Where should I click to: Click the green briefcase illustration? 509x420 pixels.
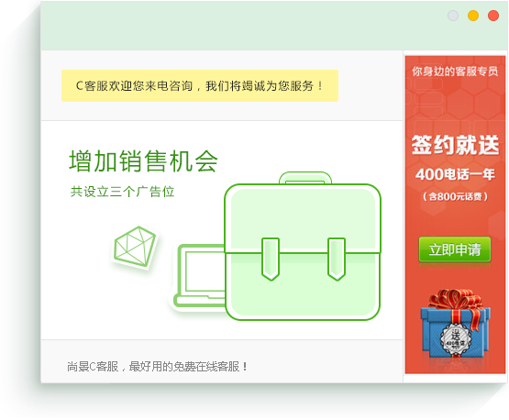[x=303, y=246]
